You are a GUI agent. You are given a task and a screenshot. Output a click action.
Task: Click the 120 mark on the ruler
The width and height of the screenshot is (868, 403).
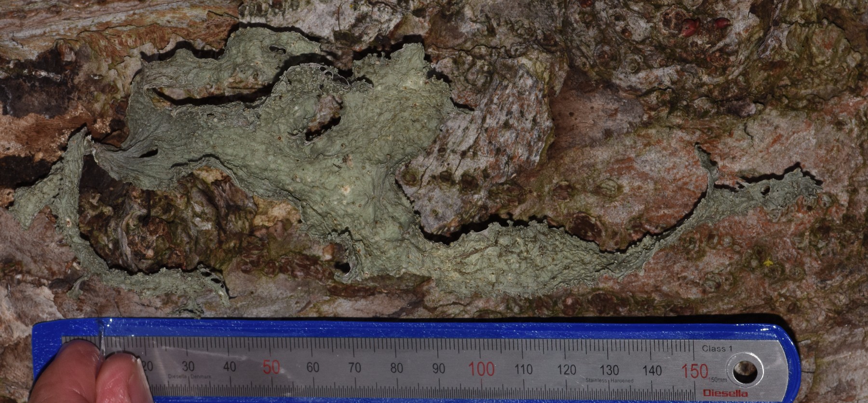(567, 370)
